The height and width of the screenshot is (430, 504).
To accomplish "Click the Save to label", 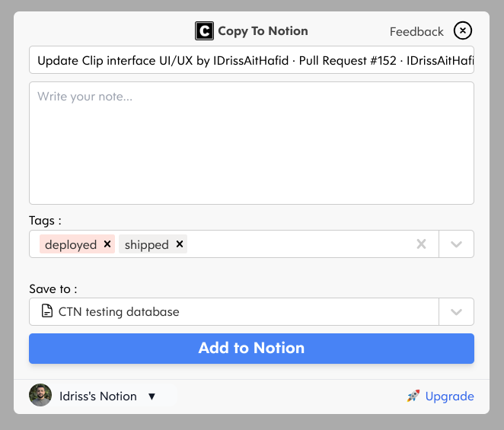I will tap(53, 289).
